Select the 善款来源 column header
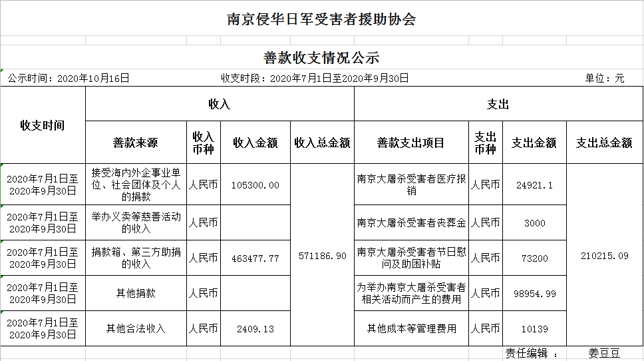Image resolution: width=644 pixels, height=361 pixels. [x=136, y=143]
